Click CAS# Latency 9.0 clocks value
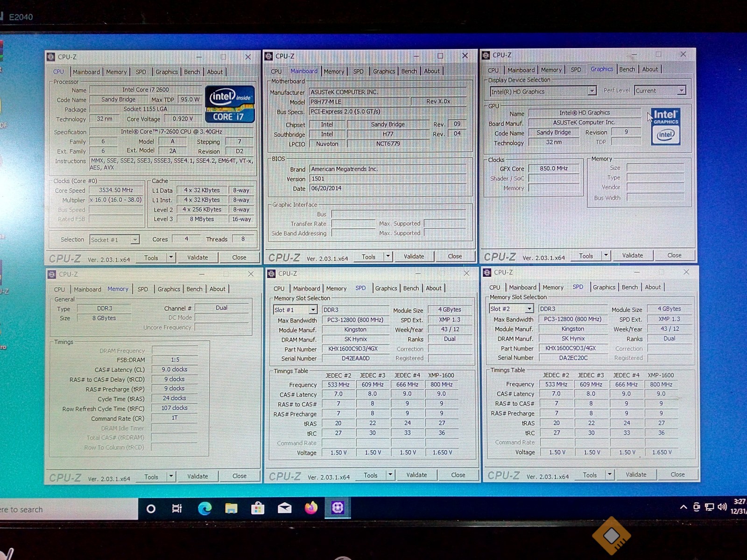This screenshot has height=560, width=747. [175, 370]
